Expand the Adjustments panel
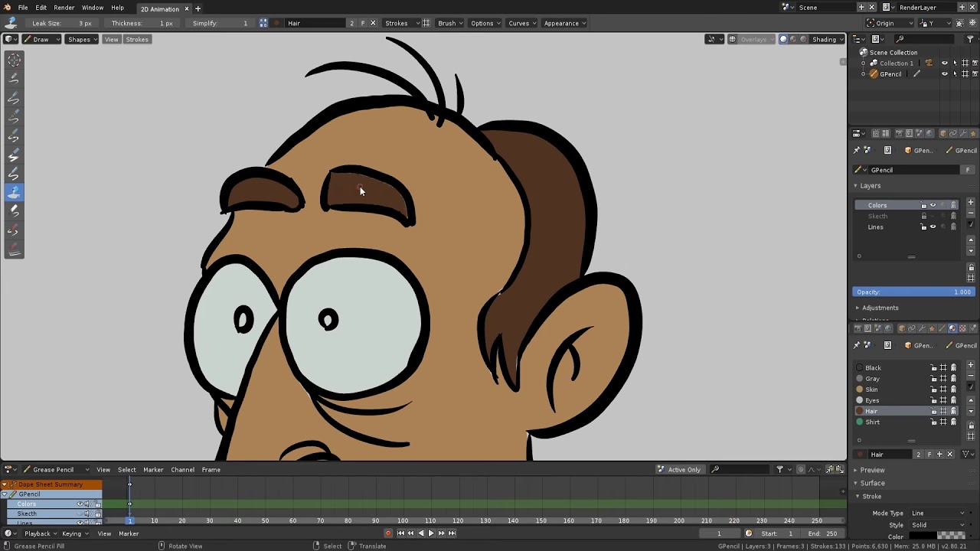This screenshot has width=980, height=551. pyautogui.click(x=880, y=308)
